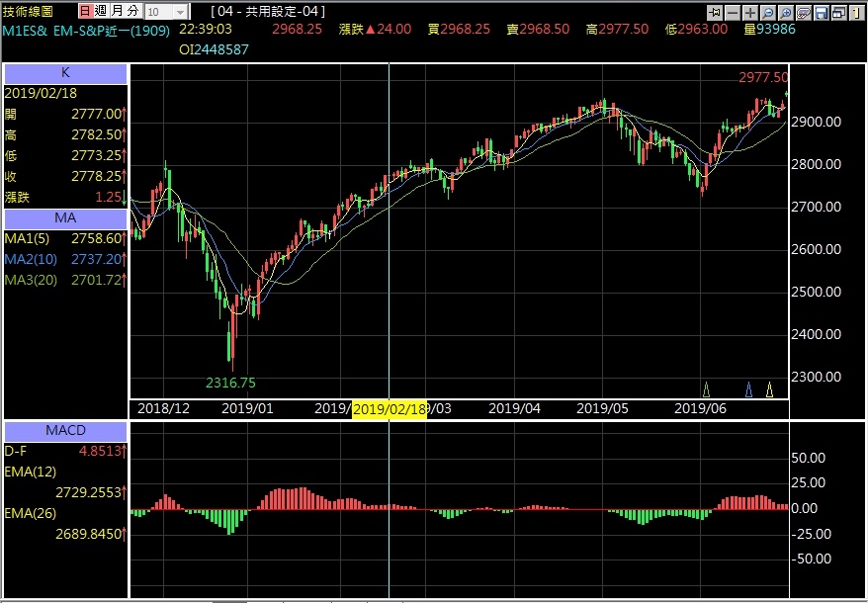Click the 2019/06 date axis label

700,408
